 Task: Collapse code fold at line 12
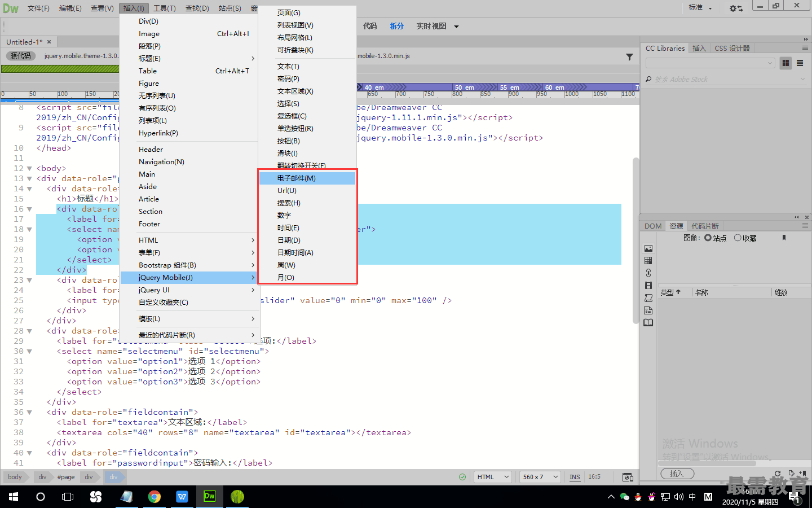tap(29, 169)
